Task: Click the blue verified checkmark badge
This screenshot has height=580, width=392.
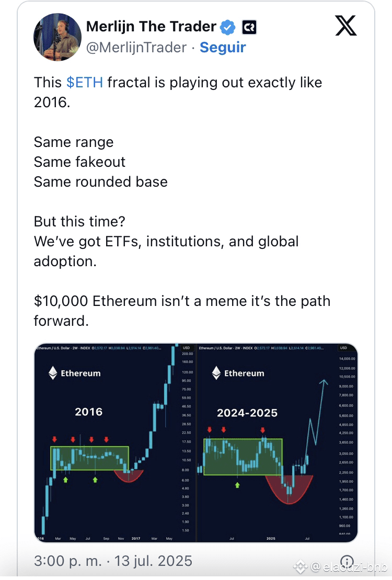Action: point(228,27)
